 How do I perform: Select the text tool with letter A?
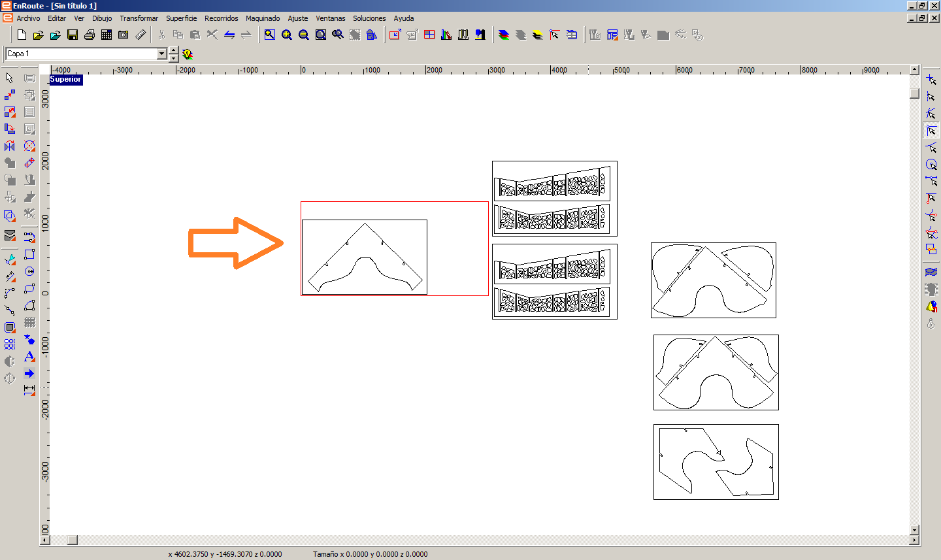coord(29,356)
